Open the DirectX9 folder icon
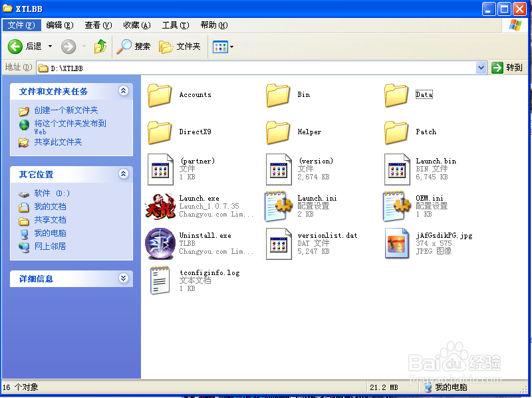 coord(160,132)
